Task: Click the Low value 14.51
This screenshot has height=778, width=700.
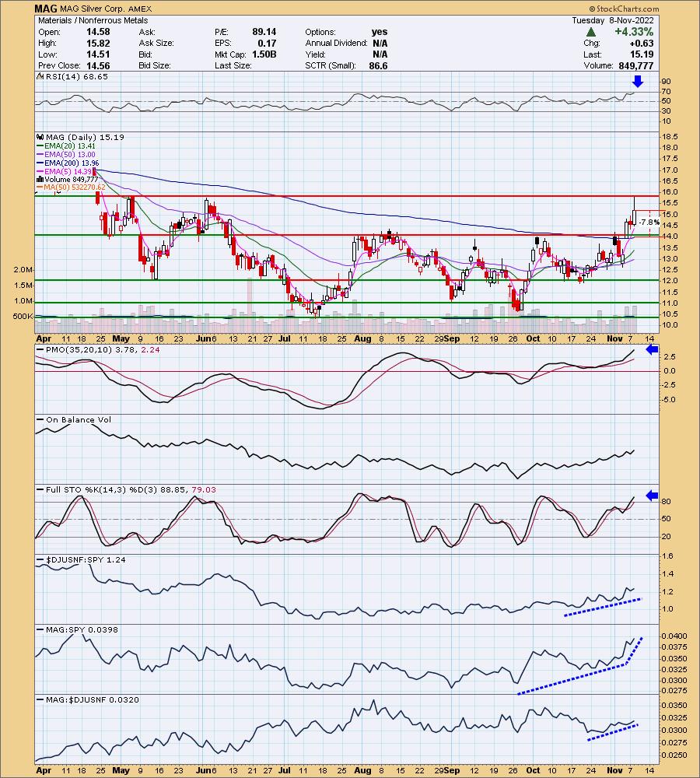Action: pyautogui.click(x=98, y=54)
